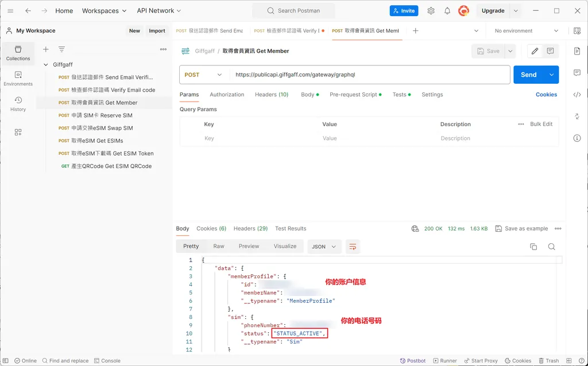Copy the response body with copy icon

pos(533,247)
